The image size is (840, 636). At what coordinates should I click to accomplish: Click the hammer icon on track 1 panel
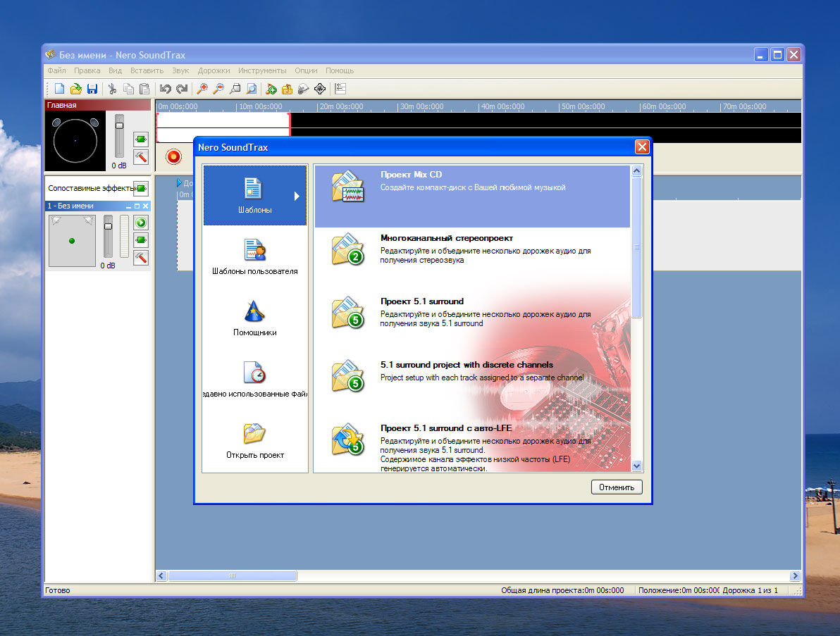click(x=141, y=258)
